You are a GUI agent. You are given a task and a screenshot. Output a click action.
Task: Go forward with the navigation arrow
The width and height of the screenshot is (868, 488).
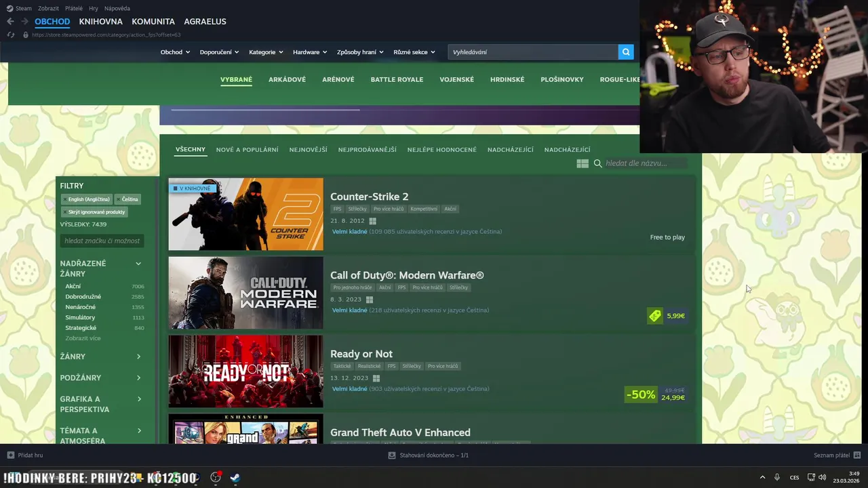coord(24,22)
